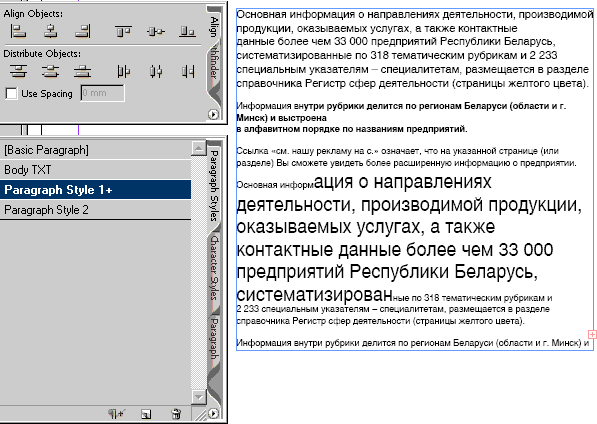This screenshot has height=424, width=597.
Task: Switch to the Align tab
Action: click(214, 26)
